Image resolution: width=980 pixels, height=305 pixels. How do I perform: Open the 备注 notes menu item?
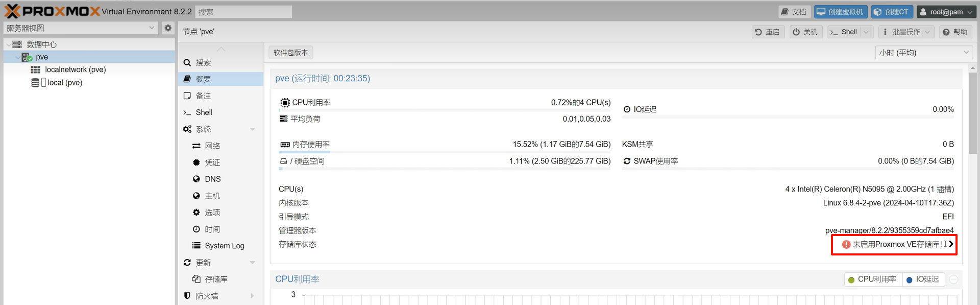220,96
